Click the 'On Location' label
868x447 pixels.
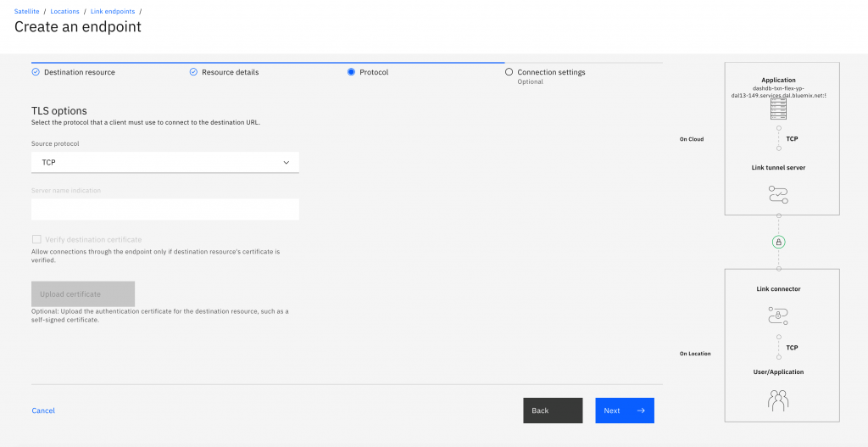point(695,354)
